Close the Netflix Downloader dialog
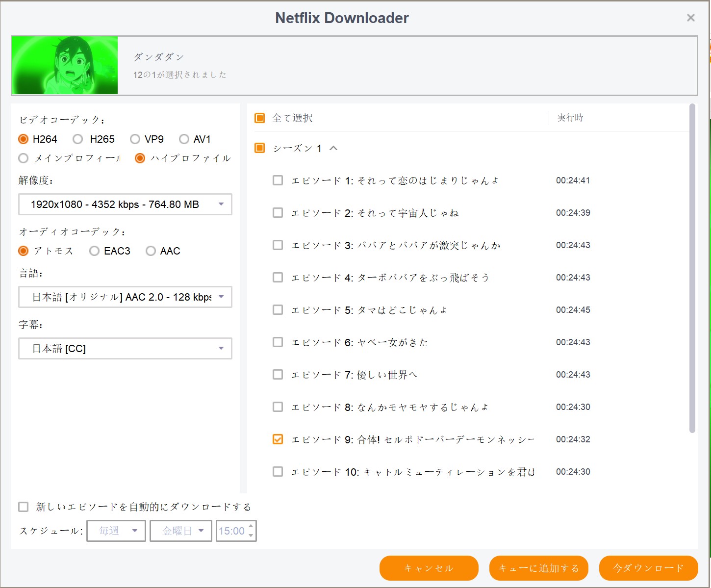This screenshot has height=588, width=711. click(x=691, y=18)
